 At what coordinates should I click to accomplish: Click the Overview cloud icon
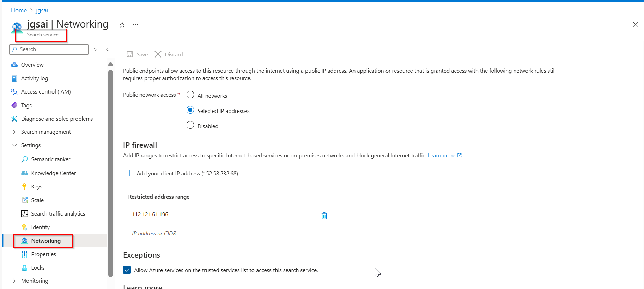click(x=14, y=65)
